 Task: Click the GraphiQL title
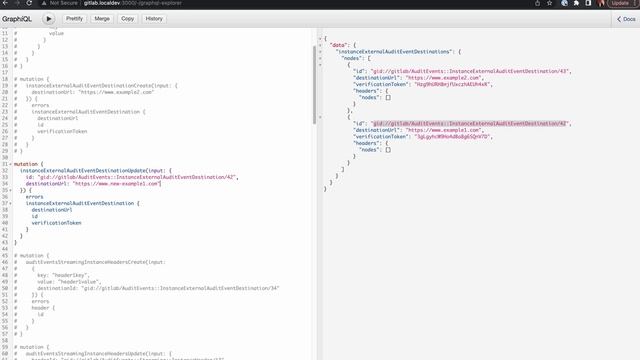[x=17, y=19]
